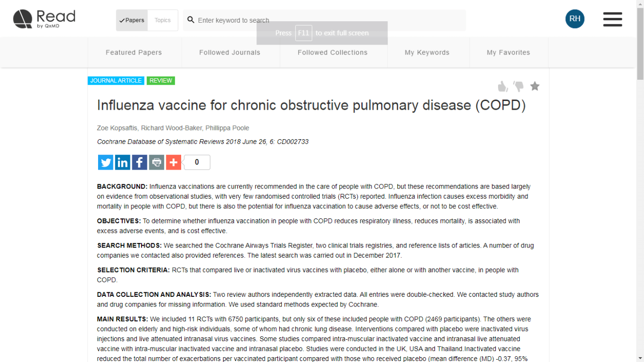Open more sharing options plus icon
The height and width of the screenshot is (362, 644).
(x=173, y=162)
